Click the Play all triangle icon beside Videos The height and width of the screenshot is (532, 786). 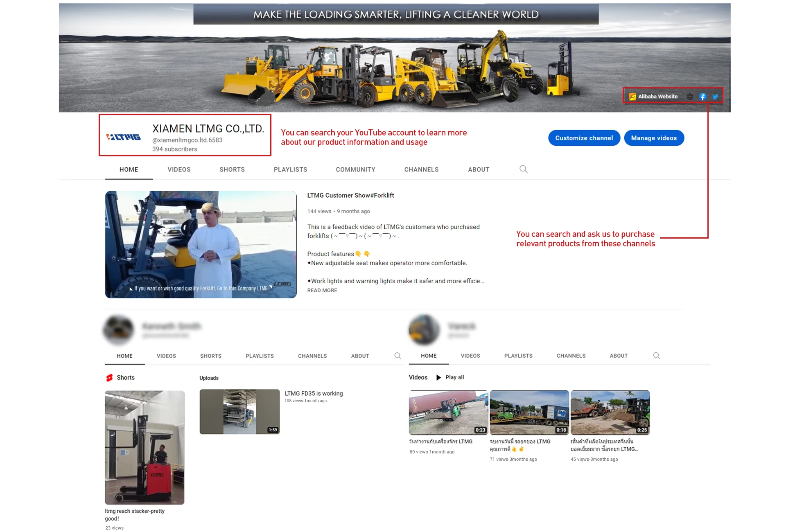[x=438, y=377]
